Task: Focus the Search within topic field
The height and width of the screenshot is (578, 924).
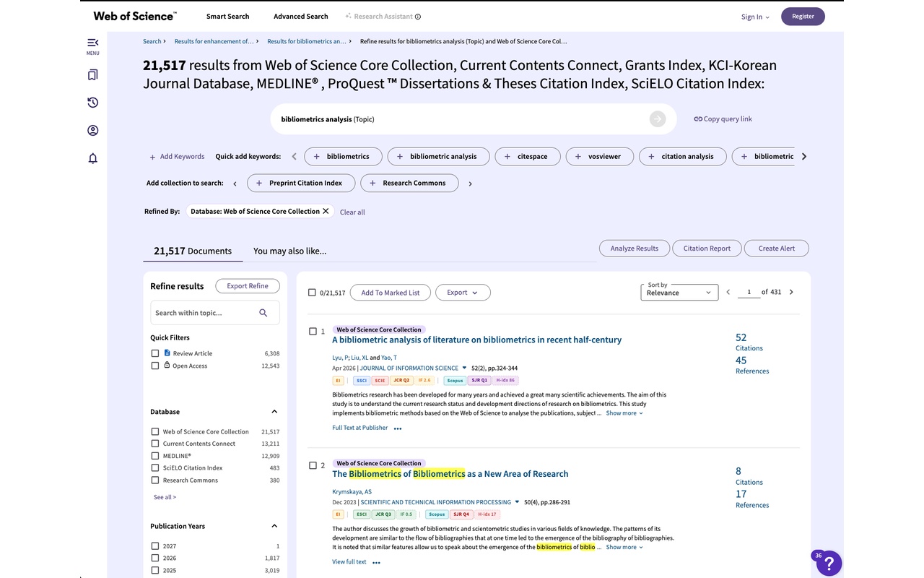Action: [x=215, y=313]
